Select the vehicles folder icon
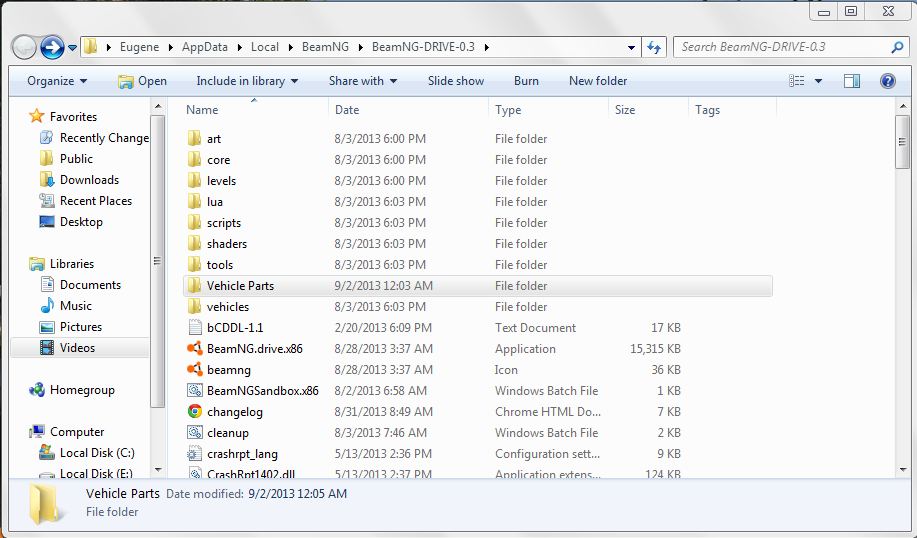The width and height of the screenshot is (917, 538). tap(195, 307)
